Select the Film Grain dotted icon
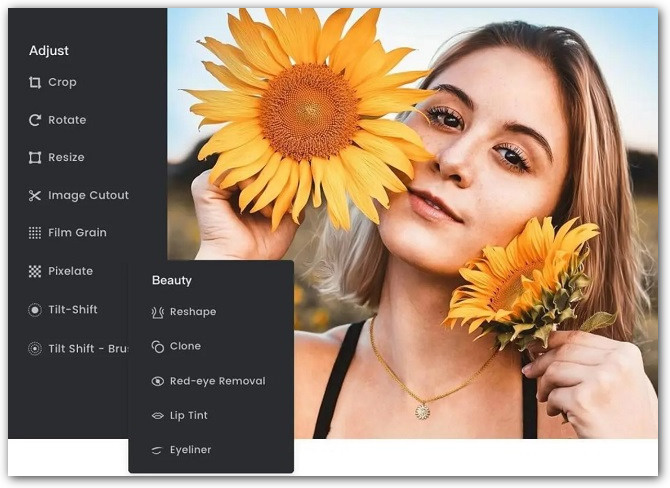This screenshot has height=488, width=670. click(35, 233)
